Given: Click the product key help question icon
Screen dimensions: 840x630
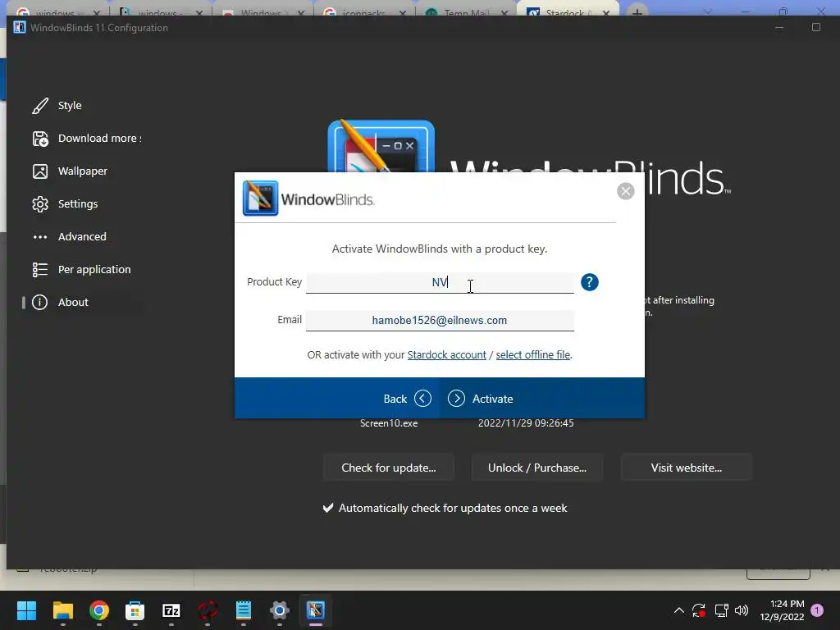Looking at the screenshot, I should pos(589,282).
